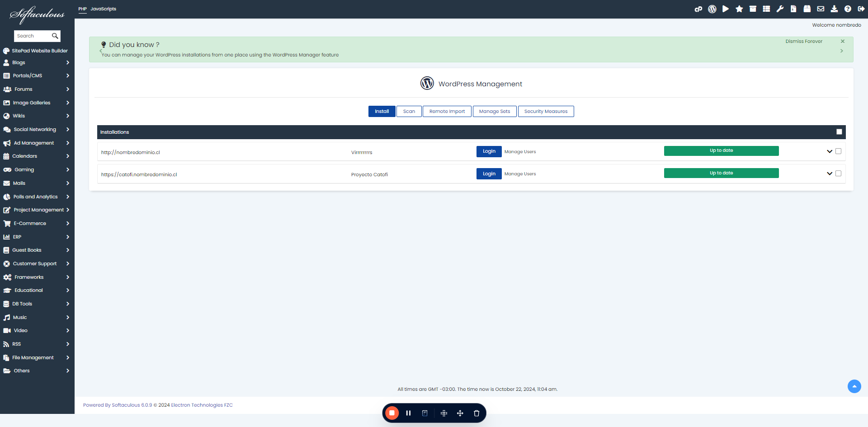Click Login for Proyecto Catofi

(489, 174)
